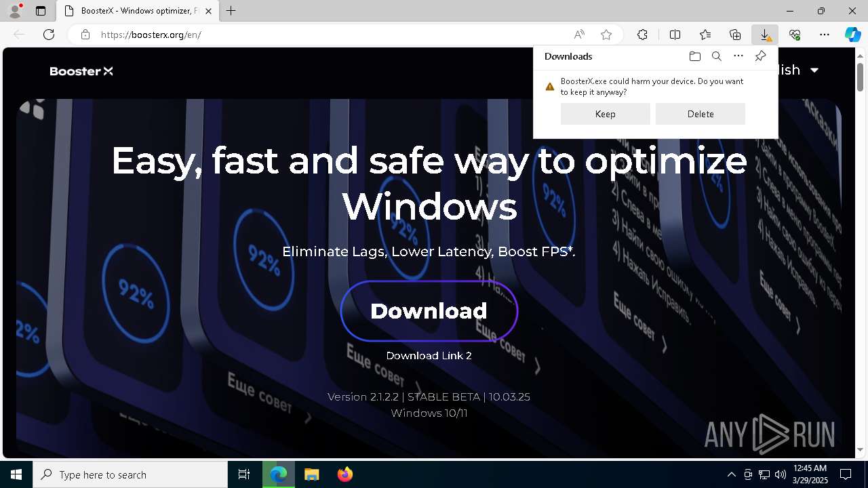868x488 pixels.
Task: Open the Edge profile icon
Action: (15, 11)
